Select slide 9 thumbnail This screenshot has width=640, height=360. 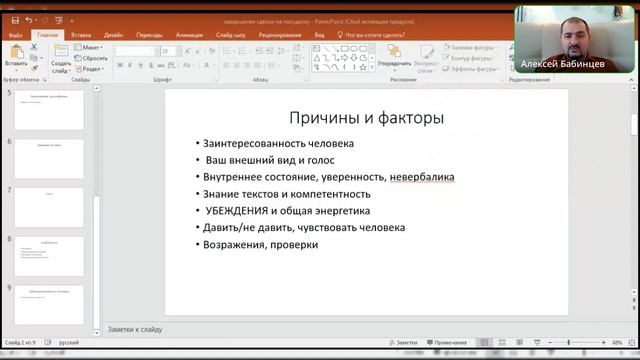click(x=49, y=305)
